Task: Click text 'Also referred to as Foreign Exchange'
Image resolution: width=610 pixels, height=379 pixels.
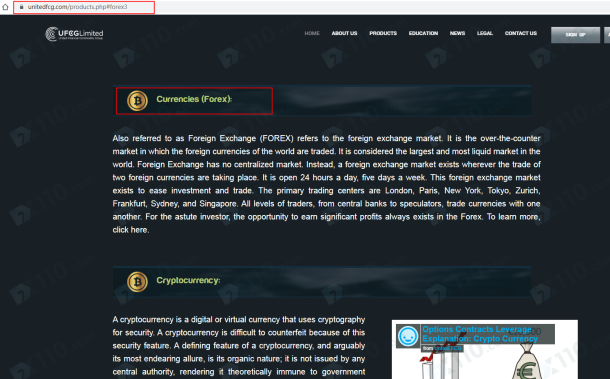Action: pyautogui.click(x=184, y=139)
